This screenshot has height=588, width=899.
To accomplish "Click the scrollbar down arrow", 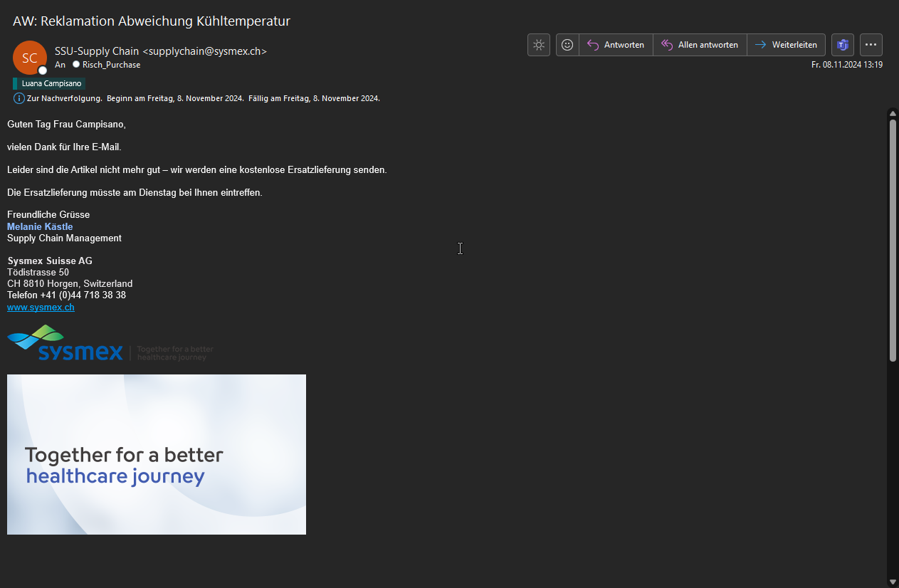I will (x=893, y=582).
